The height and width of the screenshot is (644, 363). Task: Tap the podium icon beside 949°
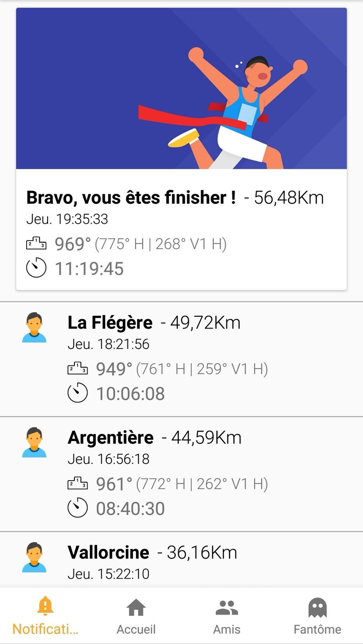point(78,369)
